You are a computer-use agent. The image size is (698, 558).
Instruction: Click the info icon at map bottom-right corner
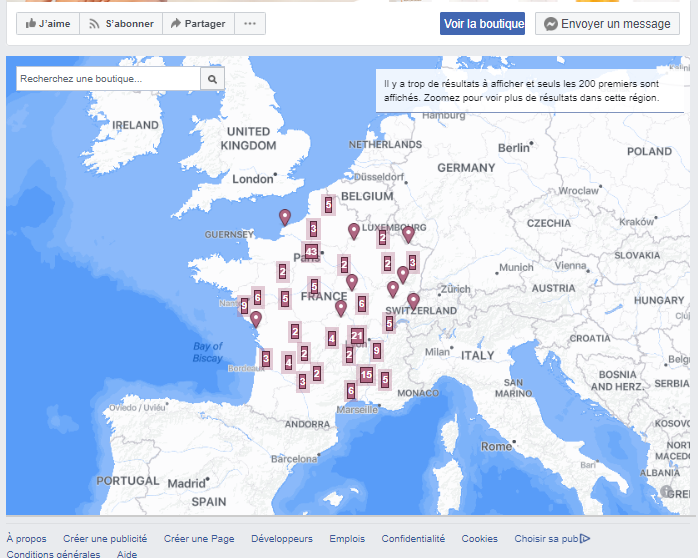(666, 491)
